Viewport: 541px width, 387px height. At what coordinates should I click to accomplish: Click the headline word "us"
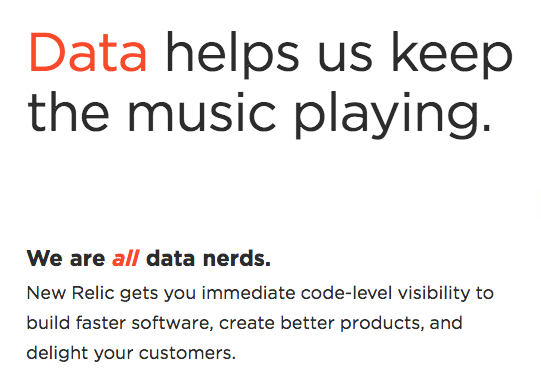coord(345,59)
